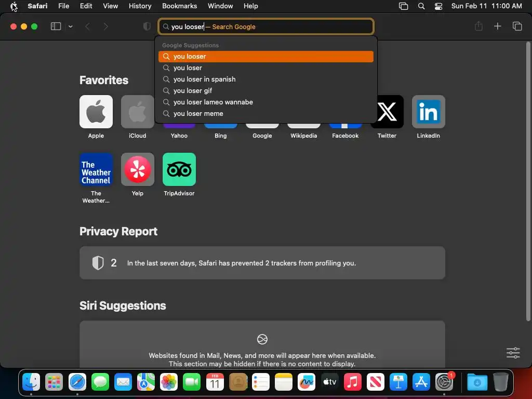
Task: Open the TripAdvisor favorite
Action: [179, 169]
